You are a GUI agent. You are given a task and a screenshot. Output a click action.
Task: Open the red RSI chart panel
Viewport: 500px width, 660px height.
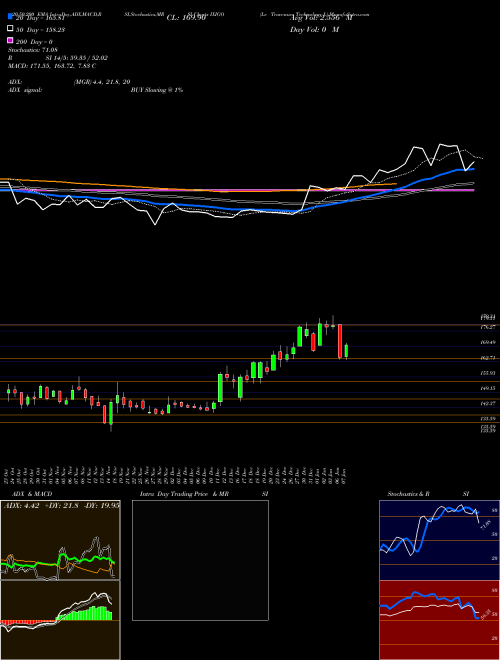(439, 620)
